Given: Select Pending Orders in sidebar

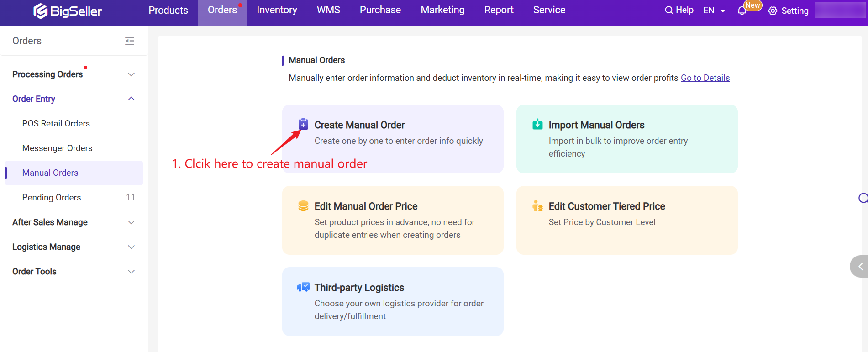Looking at the screenshot, I should click(52, 198).
